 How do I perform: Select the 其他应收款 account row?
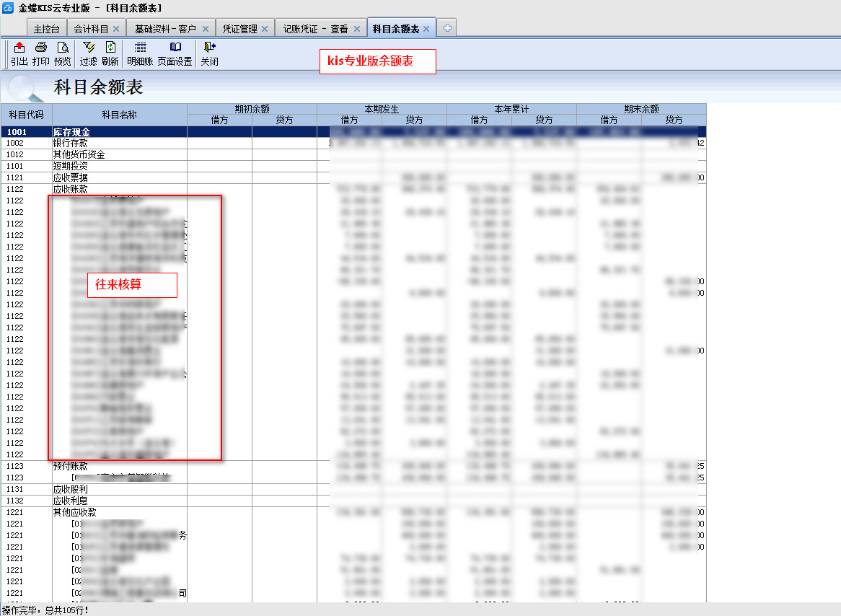tap(75, 513)
